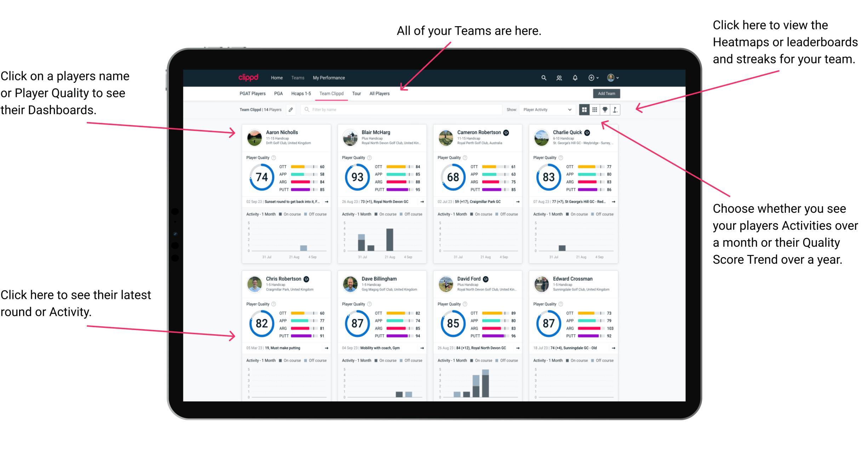
Task: Select the Teams menu item
Action: tap(297, 78)
